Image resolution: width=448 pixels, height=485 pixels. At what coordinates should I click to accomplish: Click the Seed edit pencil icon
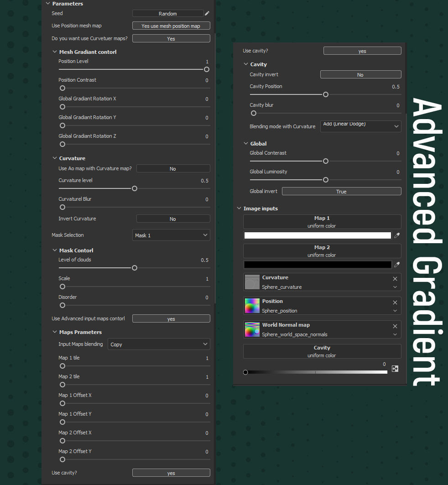[x=207, y=13]
